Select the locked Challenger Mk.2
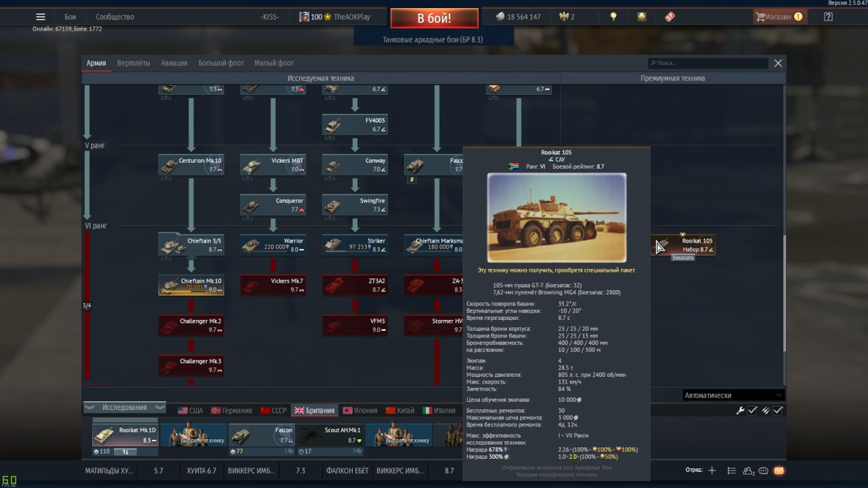This screenshot has width=868, height=488. 191,325
